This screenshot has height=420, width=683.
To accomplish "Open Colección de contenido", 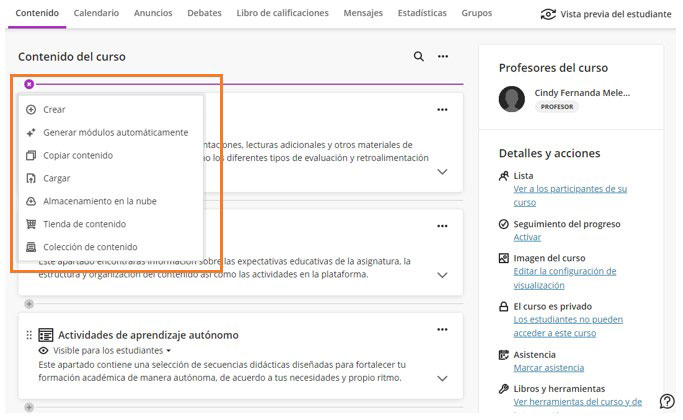I will (90, 247).
